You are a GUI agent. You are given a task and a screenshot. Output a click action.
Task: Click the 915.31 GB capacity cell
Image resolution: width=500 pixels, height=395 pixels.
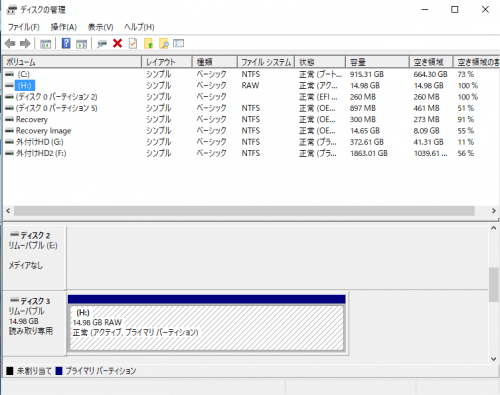(367, 74)
